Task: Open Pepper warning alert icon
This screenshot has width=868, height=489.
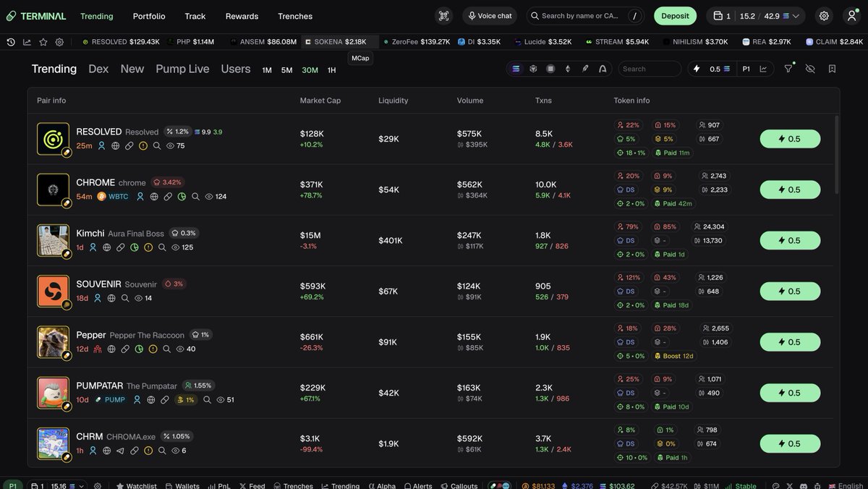Action: click(x=153, y=349)
